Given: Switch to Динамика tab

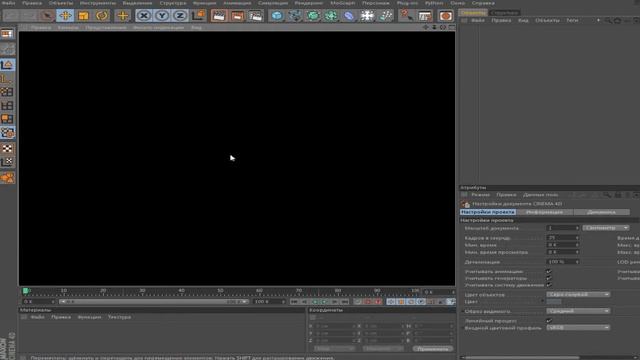Looking at the screenshot, I should pyautogui.click(x=601, y=212).
